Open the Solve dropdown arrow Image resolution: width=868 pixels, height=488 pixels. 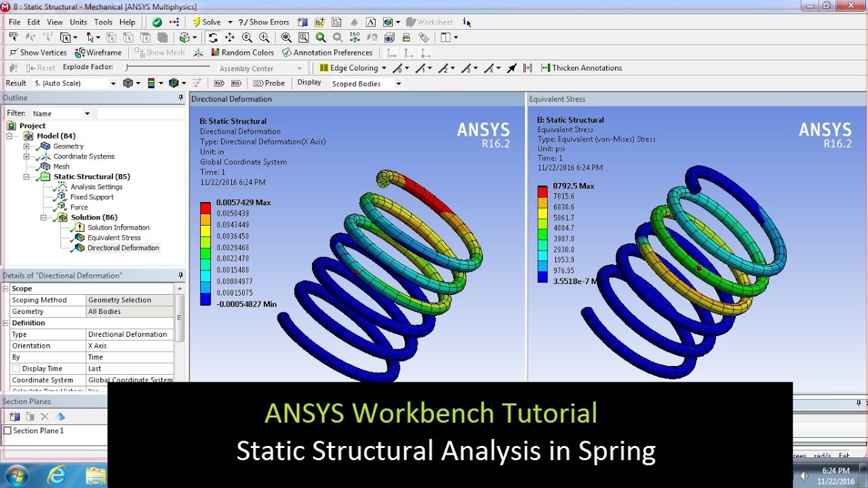[x=230, y=22]
